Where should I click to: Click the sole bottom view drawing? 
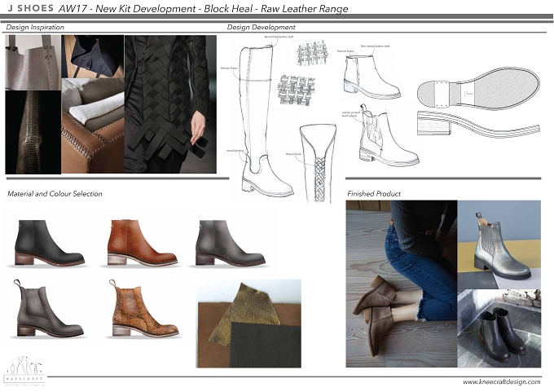pos(478,88)
